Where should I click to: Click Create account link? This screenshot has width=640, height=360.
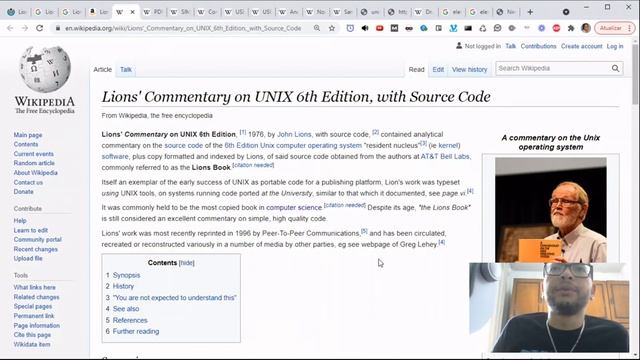pyautogui.click(x=581, y=46)
